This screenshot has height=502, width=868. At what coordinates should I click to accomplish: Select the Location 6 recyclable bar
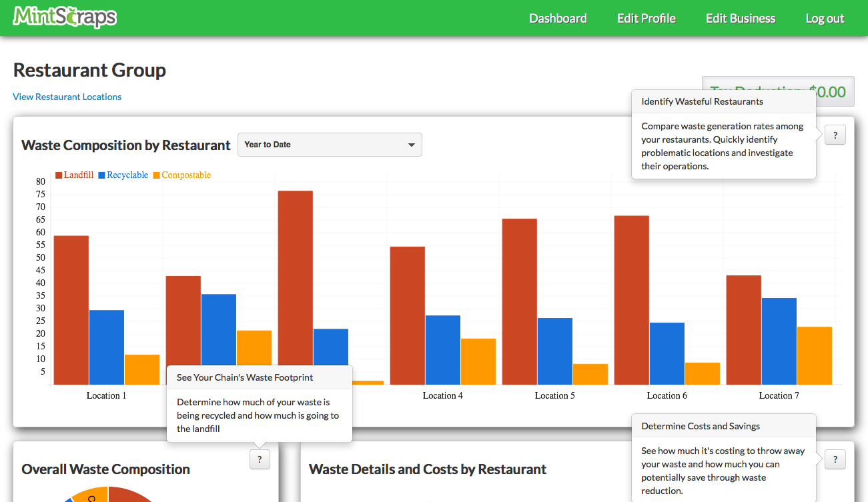667,353
